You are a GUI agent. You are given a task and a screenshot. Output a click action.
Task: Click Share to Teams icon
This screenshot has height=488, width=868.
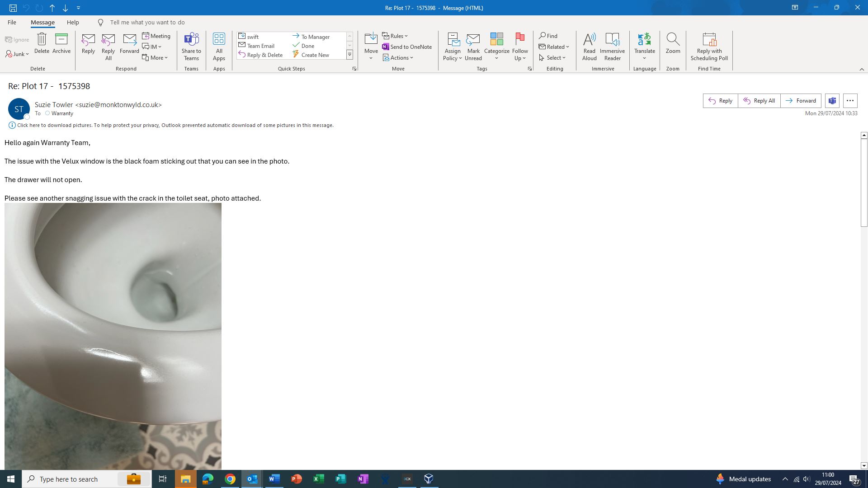pos(191,40)
